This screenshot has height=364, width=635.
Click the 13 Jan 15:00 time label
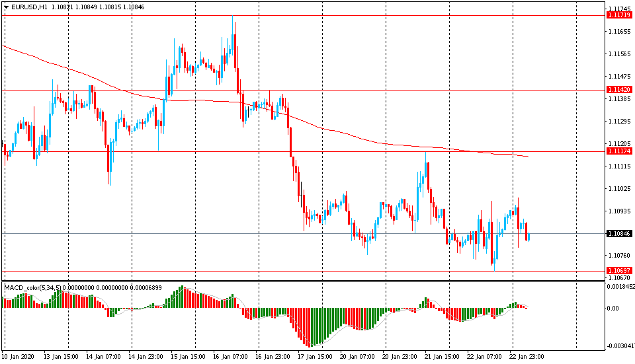pos(61,357)
